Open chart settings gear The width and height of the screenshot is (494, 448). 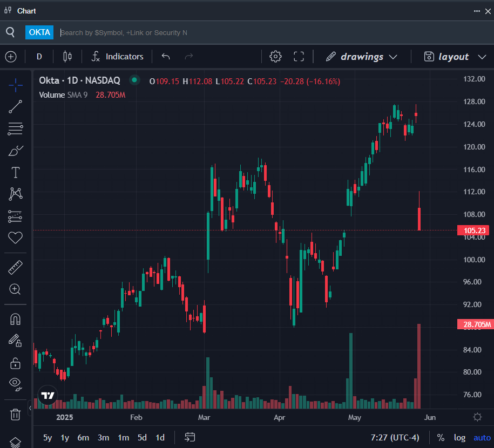275,57
